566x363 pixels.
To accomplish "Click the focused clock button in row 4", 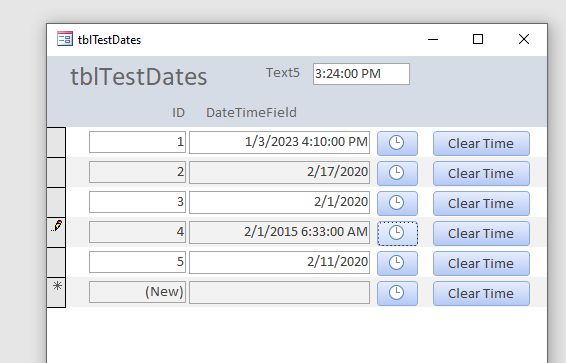I will click(397, 233).
